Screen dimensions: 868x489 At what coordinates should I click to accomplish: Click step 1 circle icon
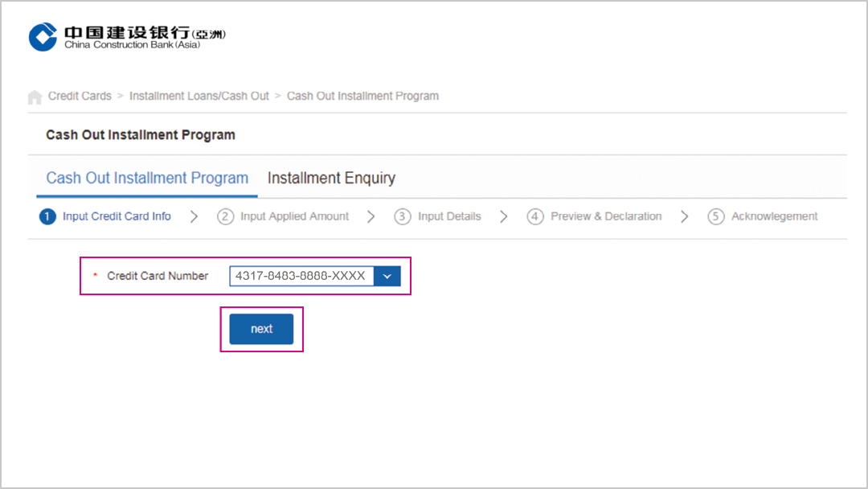[x=47, y=216]
